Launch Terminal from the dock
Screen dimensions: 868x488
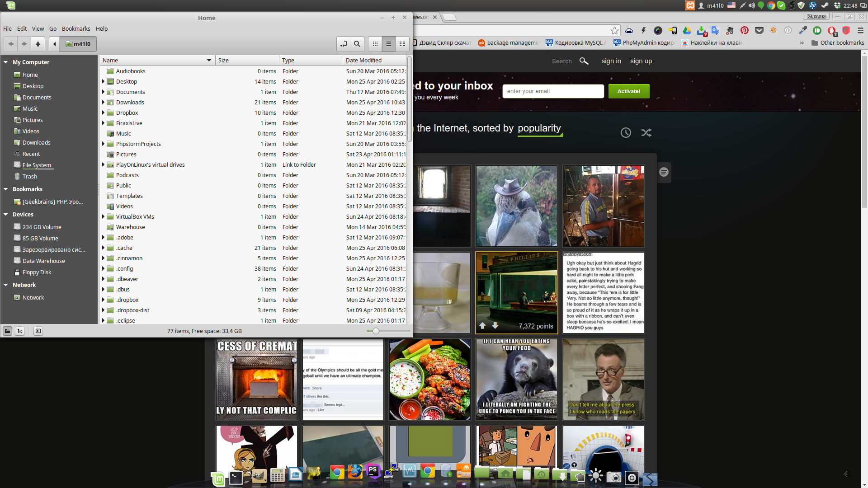pos(236,478)
